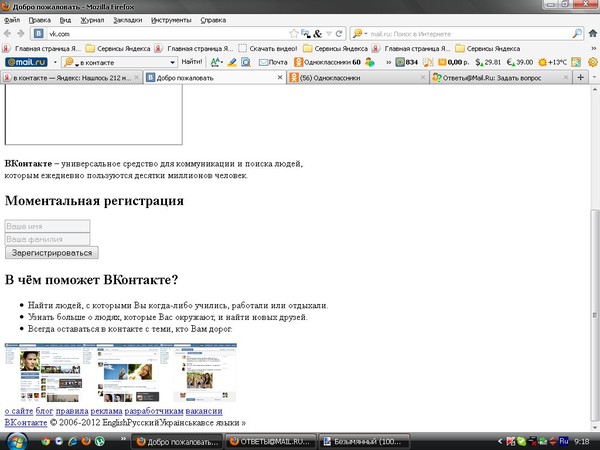Click the music note toolbar icon
This screenshot has width=600, height=450.
(x=428, y=62)
